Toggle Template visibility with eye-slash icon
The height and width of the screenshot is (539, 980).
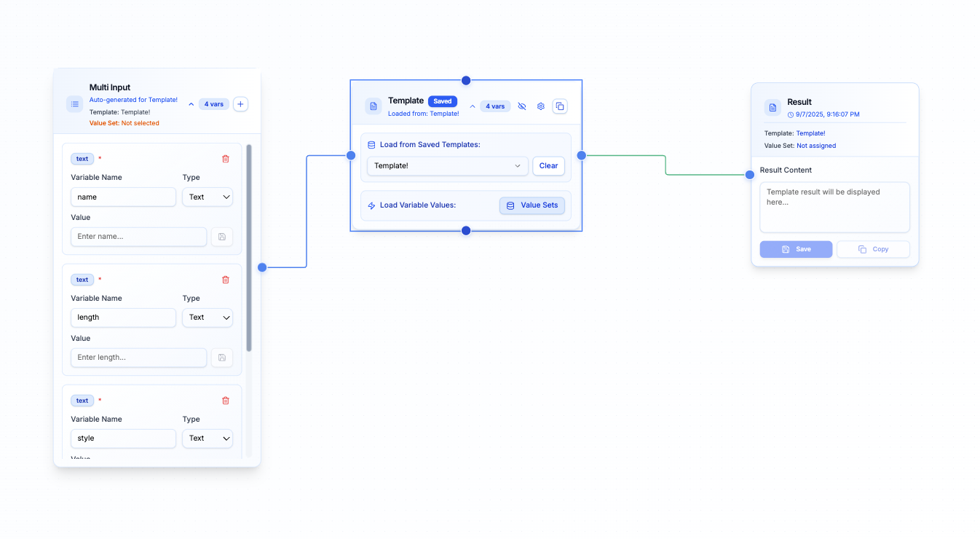pyautogui.click(x=522, y=106)
